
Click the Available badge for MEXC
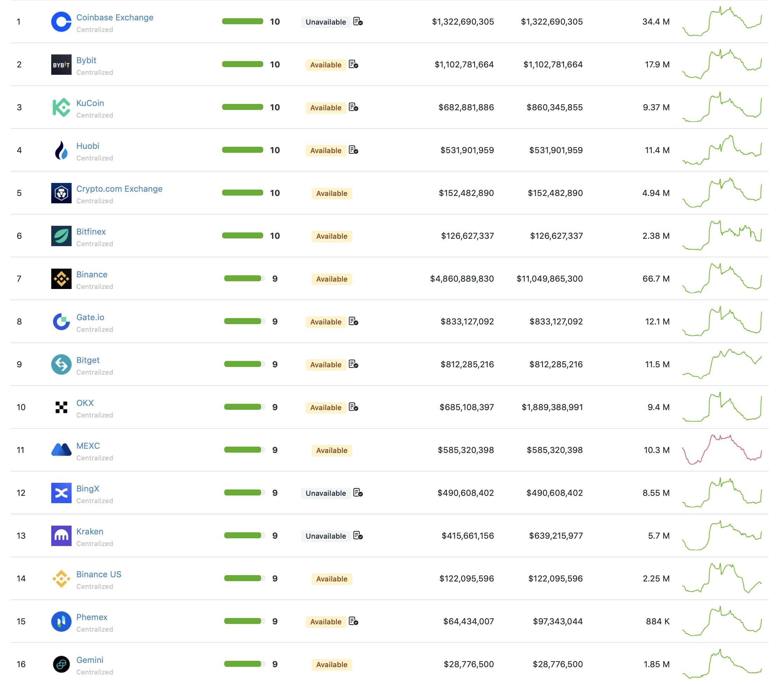pyautogui.click(x=332, y=450)
